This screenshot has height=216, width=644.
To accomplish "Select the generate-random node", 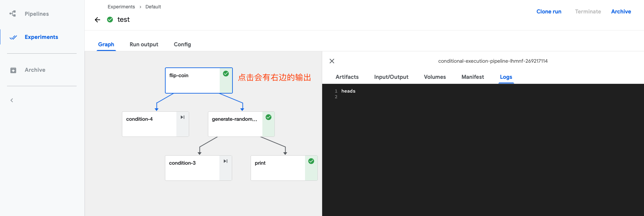I will pos(235,124).
